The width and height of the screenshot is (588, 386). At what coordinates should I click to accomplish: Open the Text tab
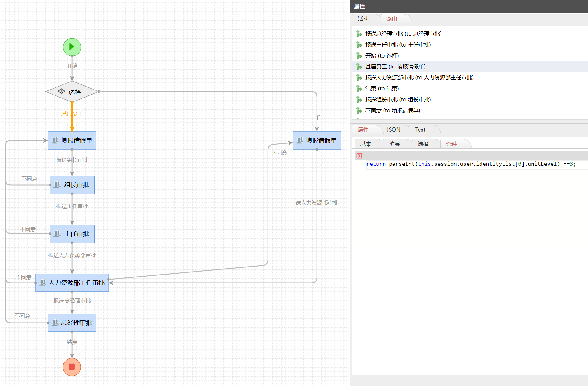pos(420,130)
